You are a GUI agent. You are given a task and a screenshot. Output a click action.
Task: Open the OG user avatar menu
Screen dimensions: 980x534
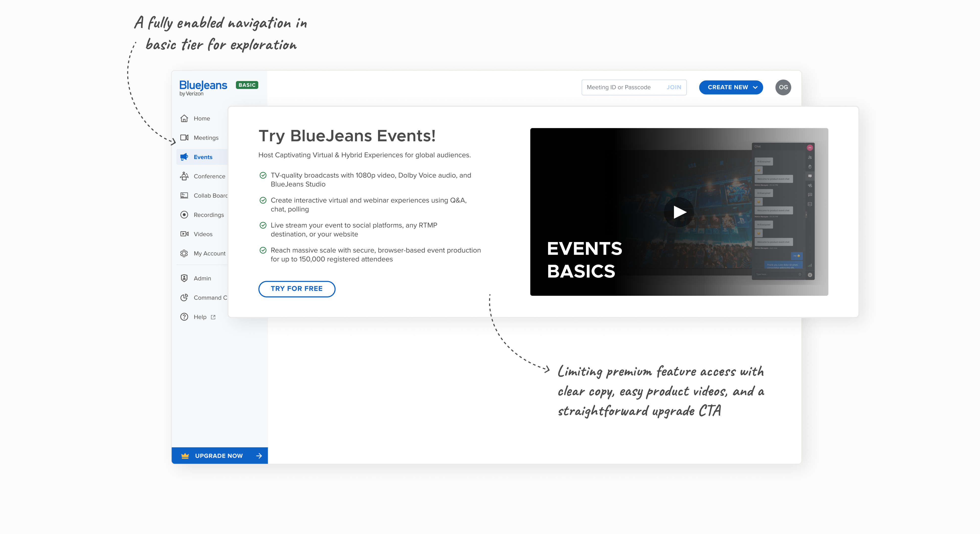point(783,88)
